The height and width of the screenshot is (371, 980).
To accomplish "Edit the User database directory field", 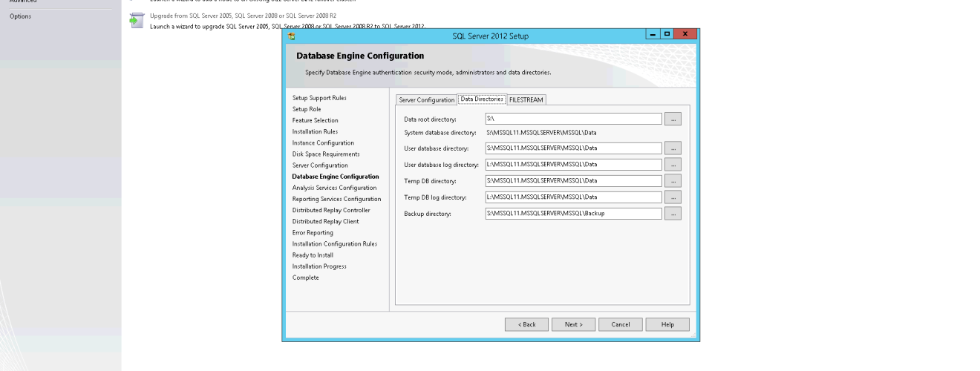I will 573,148.
